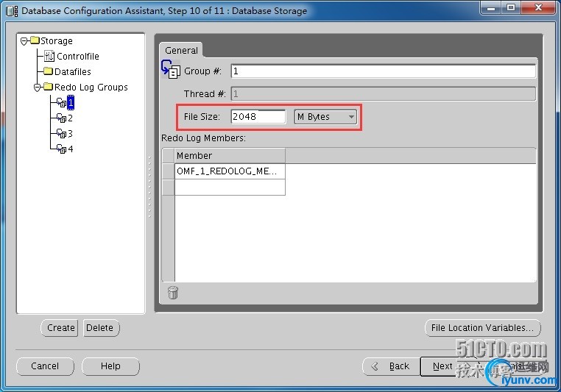Select redo log group 4 label

71,149
